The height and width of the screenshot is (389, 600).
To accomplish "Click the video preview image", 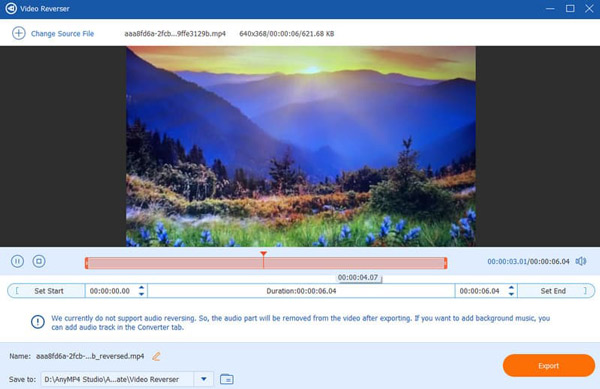I will pos(301,146).
